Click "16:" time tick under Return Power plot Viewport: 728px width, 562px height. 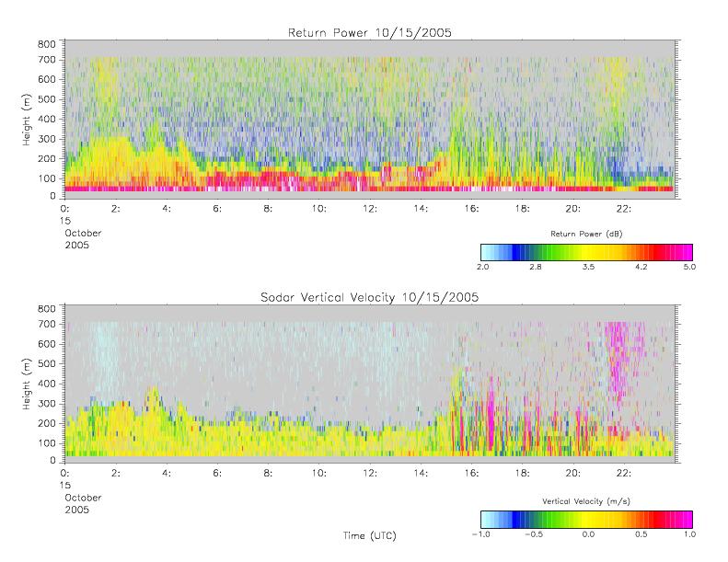[x=472, y=209]
